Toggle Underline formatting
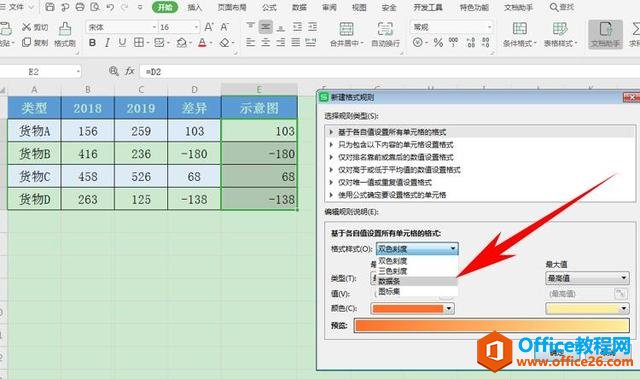640x379 pixels. 122,42
